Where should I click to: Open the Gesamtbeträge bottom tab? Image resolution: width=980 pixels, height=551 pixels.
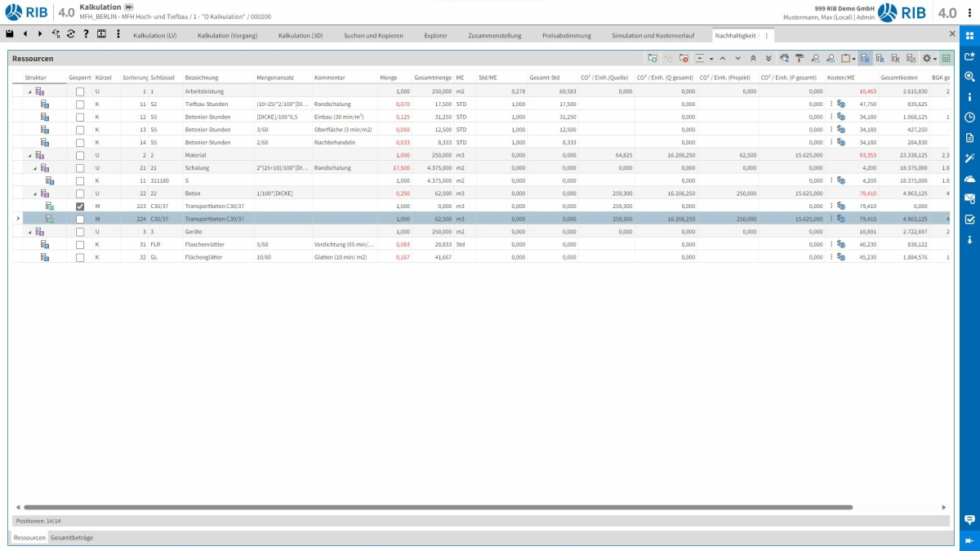[72, 538]
